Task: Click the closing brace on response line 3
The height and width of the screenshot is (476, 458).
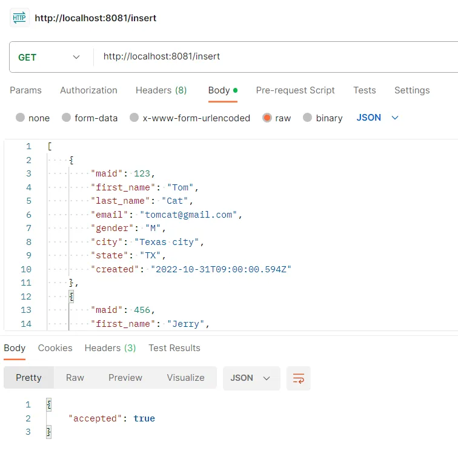Action: click(x=49, y=432)
